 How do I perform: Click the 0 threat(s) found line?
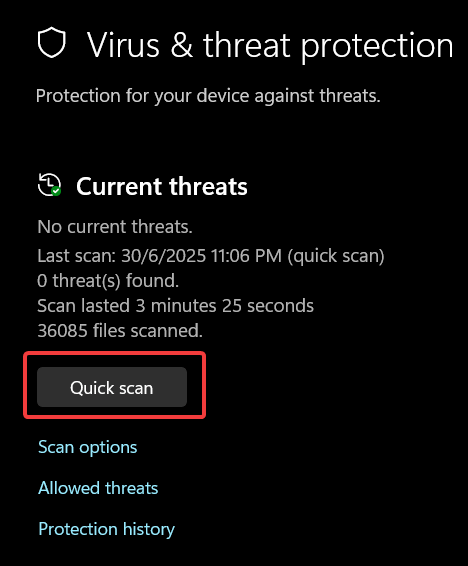(x=108, y=281)
